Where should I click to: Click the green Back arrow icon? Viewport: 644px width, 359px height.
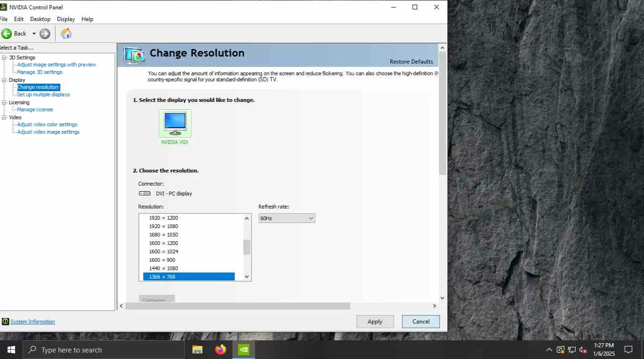7,34
